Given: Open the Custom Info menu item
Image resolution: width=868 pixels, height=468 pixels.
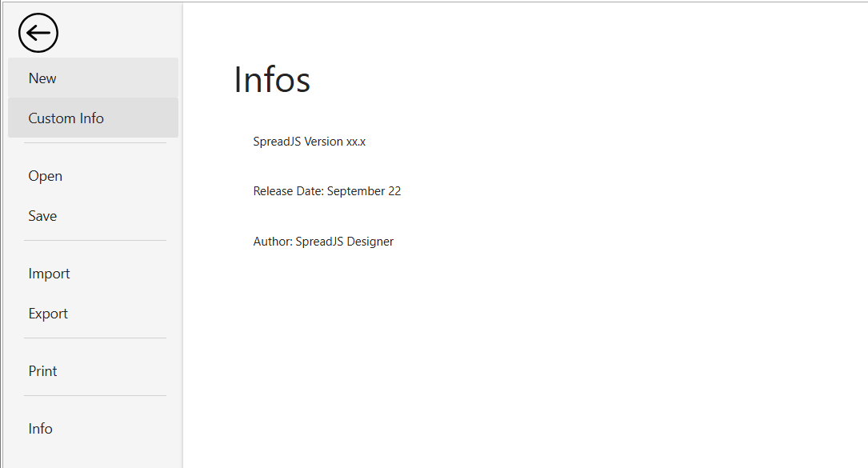Looking at the screenshot, I should tap(93, 118).
